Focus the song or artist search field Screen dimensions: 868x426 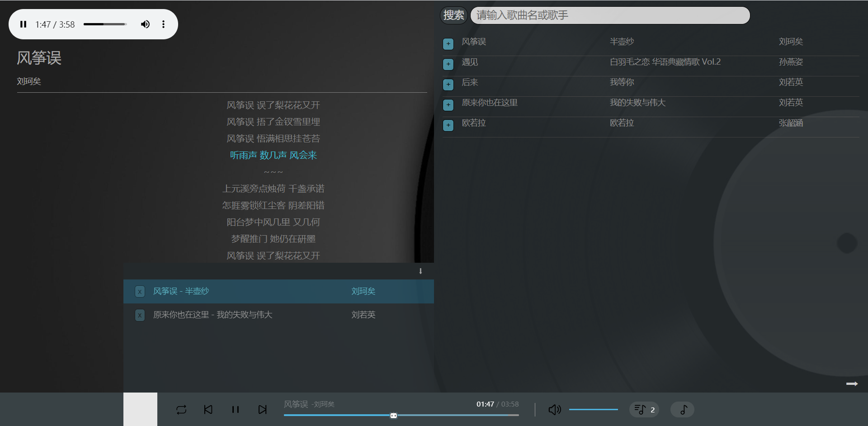coord(610,15)
